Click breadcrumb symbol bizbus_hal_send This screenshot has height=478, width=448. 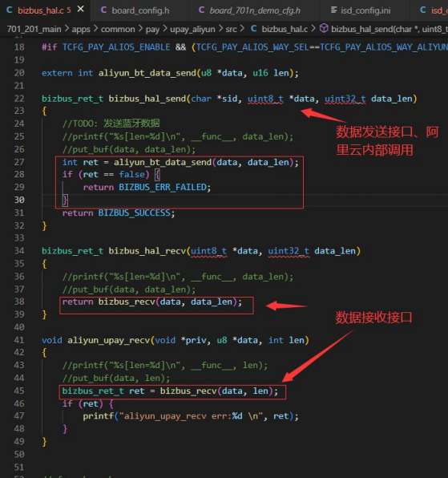[389, 29]
